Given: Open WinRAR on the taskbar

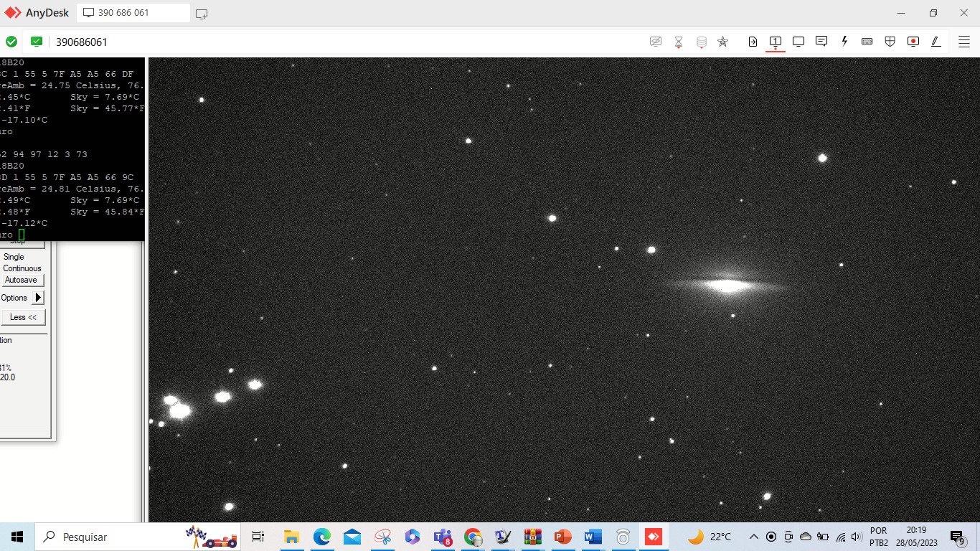Looking at the screenshot, I should coord(532,537).
